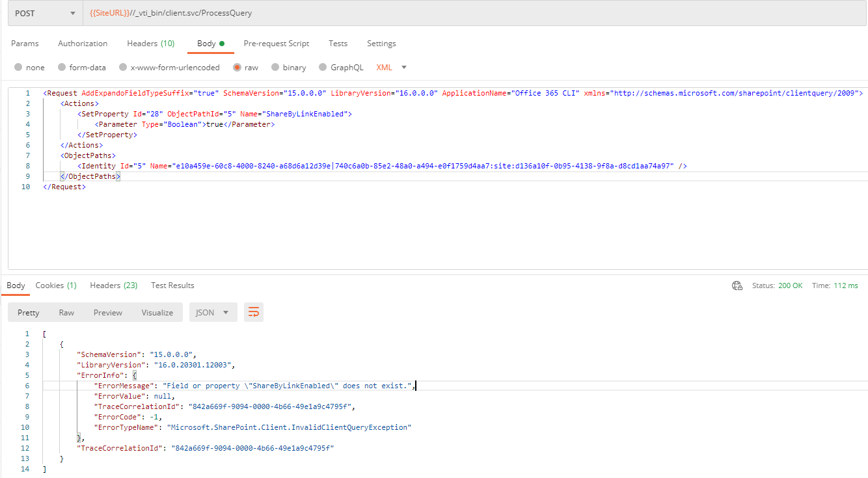Collapse the ErrorInfo JSON block fold arrow
The image size is (868, 478).
coord(37,375)
